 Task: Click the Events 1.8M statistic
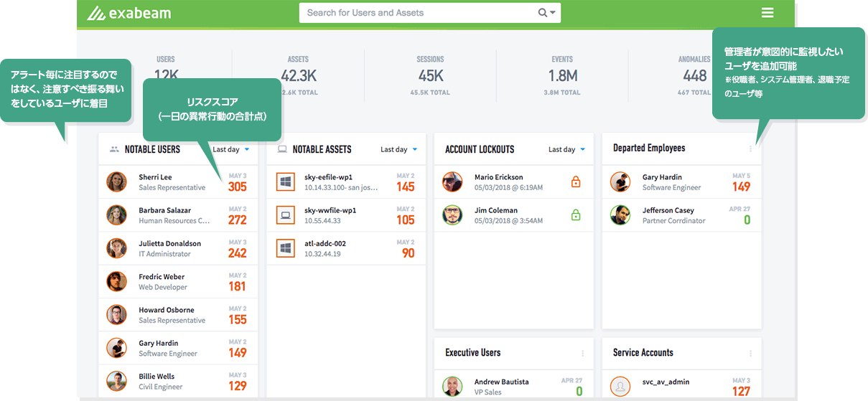pyautogui.click(x=561, y=75)
